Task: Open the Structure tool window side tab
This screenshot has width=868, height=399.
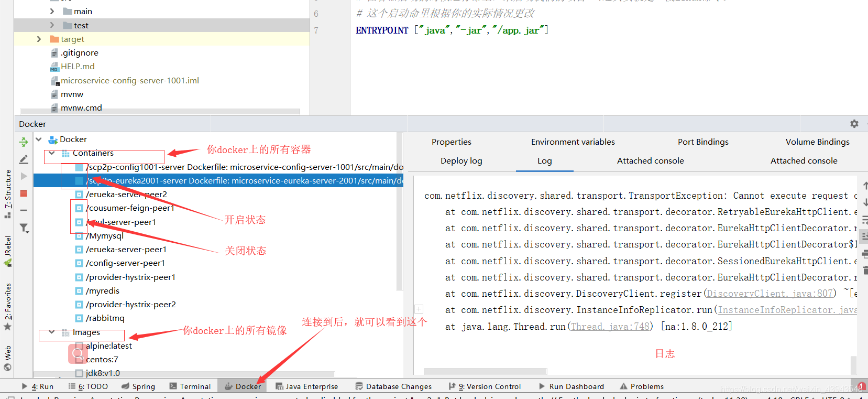Action: [8, 193]
